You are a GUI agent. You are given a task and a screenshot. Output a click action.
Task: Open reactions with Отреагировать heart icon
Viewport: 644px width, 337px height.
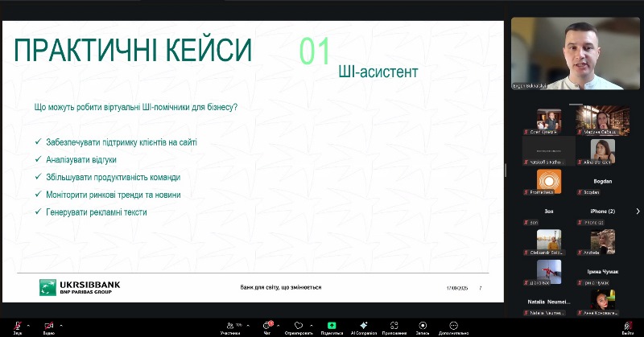point(299,325)
